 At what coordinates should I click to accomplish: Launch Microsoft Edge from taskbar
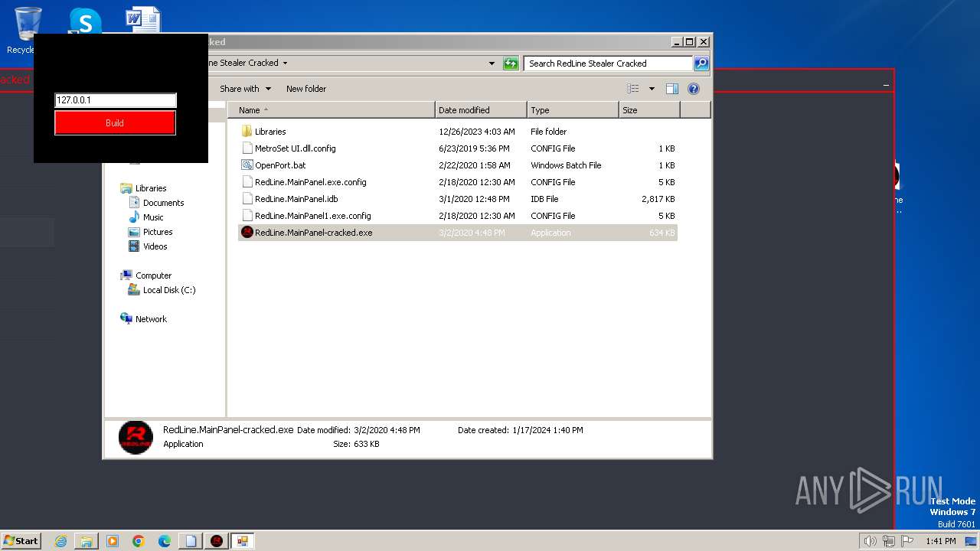pyautogui.click(x=165, y=541)
